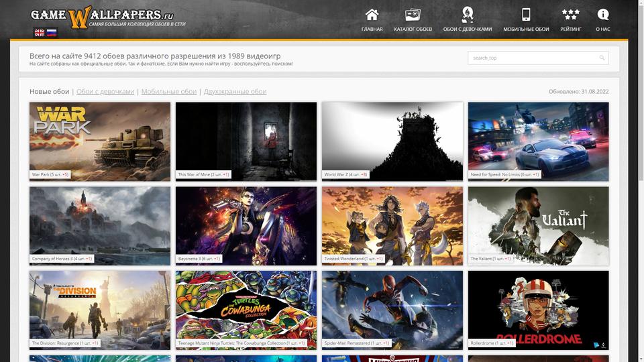Click the search magnifier icon

pyautogui.click(x=602, y=58)
